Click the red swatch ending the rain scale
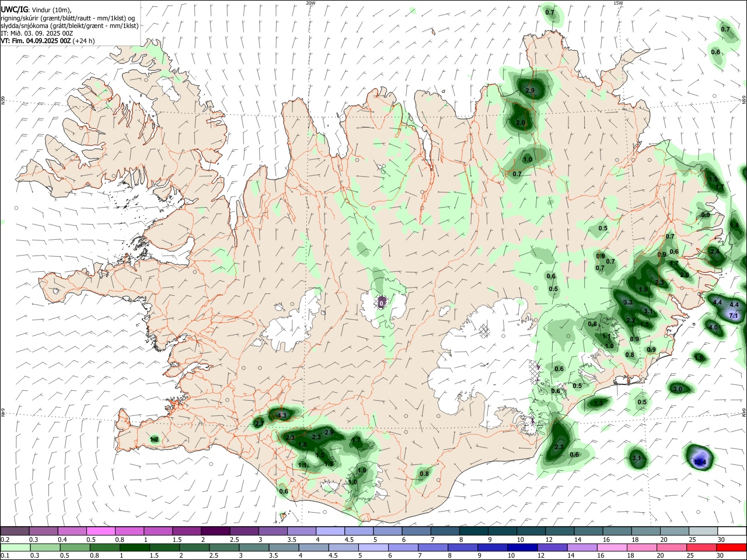This screenshot has height=560, width=747. (x=731, y=548)
